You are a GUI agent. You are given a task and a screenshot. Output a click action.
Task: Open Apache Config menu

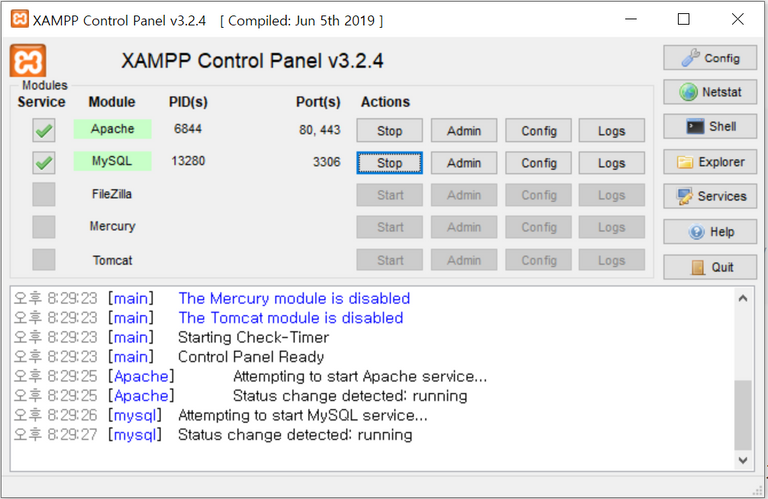coord(538,131)
